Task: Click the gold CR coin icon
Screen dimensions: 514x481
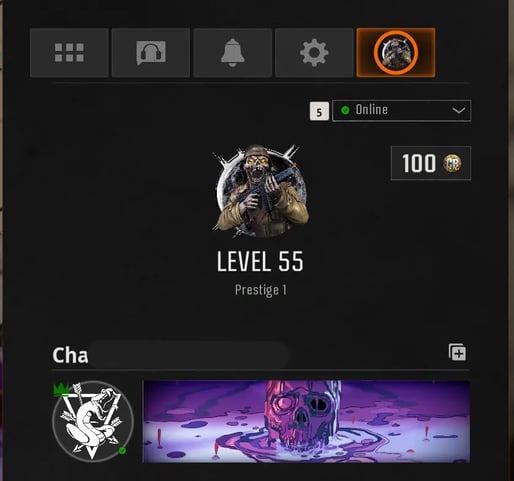Action: pyautogui.click(x=452, y=163)
